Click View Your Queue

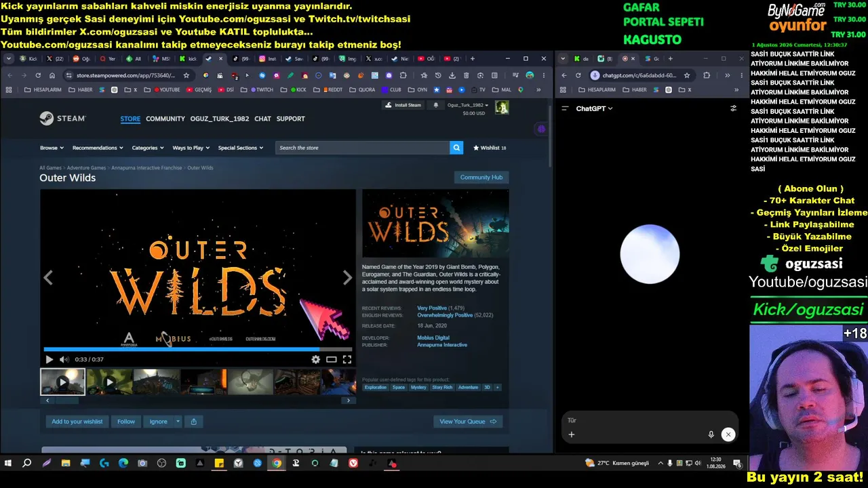pyautogui.click(x=468, y=422)
